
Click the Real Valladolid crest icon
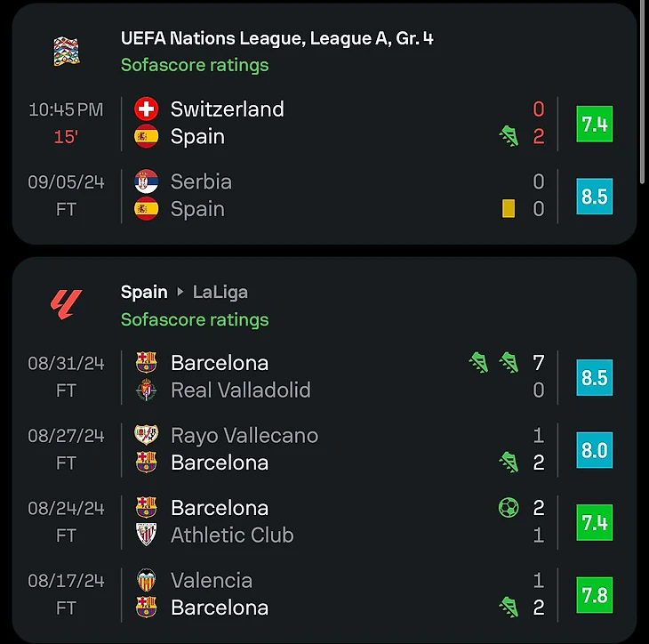pos(146,390)
